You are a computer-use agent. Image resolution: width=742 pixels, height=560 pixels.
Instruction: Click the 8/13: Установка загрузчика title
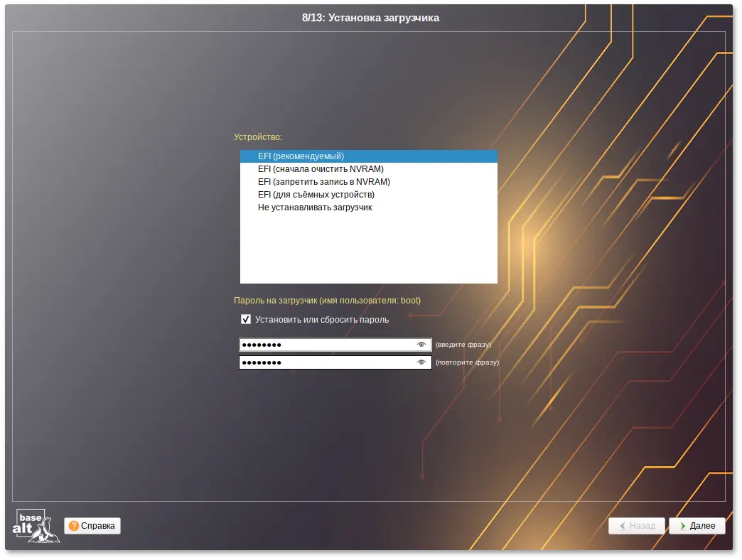pos(370,18)
